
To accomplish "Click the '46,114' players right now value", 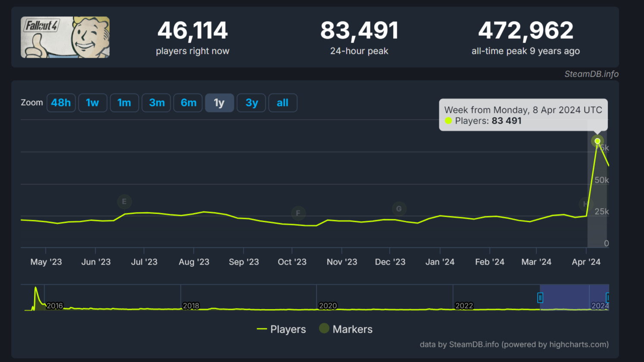I will coord(193,31).
